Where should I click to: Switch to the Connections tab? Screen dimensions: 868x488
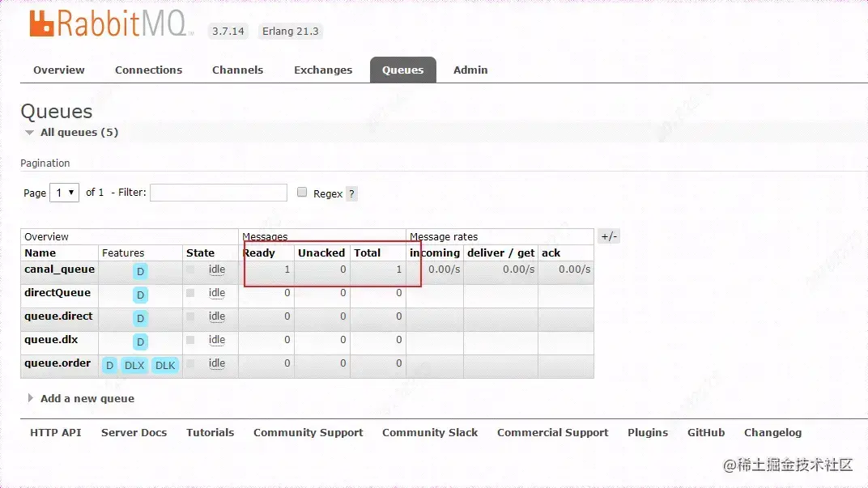(x=148, y=70)
